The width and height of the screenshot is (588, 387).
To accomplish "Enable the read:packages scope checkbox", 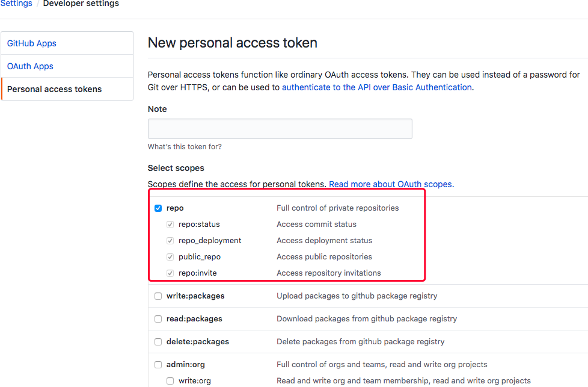I will [x=158, y=319].
